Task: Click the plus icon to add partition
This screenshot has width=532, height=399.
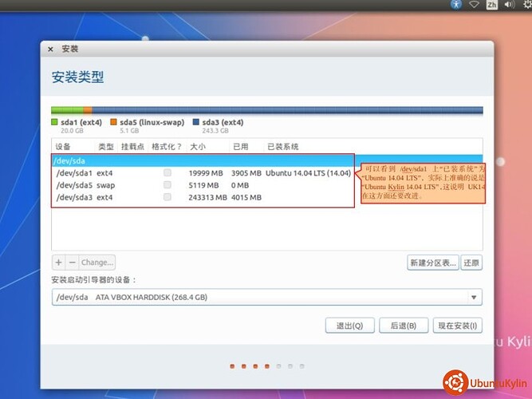Action: tap(58, 262)
